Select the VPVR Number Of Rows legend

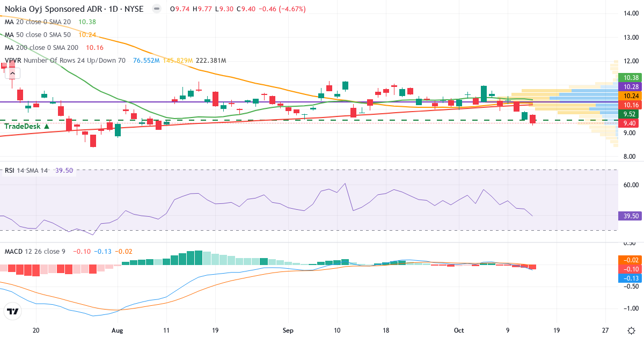click(65, 61)
